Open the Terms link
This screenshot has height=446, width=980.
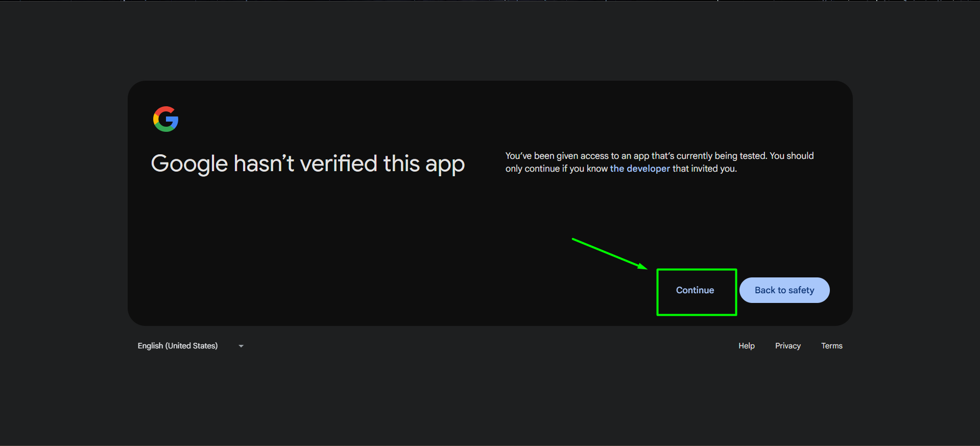click(831, 346)
